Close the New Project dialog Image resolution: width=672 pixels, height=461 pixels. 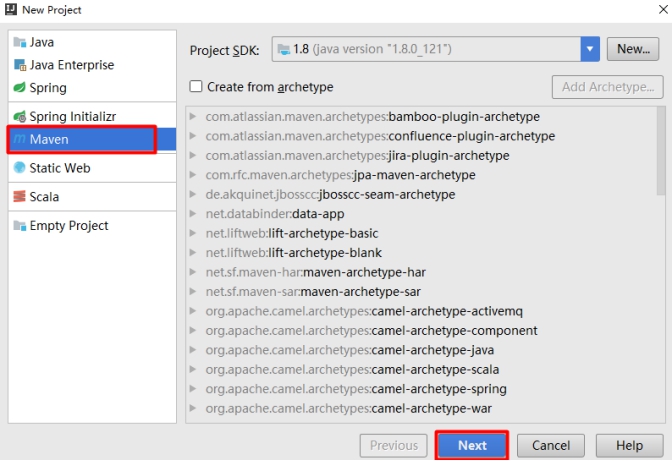tap(663, 9)
